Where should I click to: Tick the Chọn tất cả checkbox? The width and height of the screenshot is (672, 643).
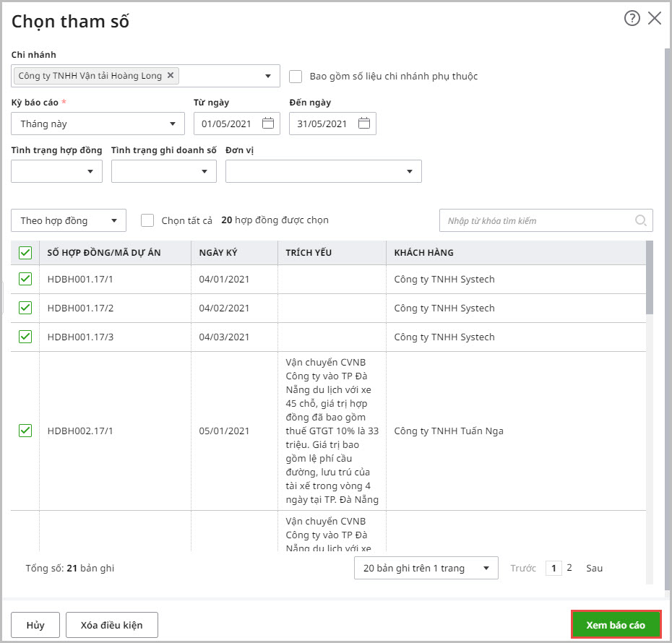tap(148, 220)
